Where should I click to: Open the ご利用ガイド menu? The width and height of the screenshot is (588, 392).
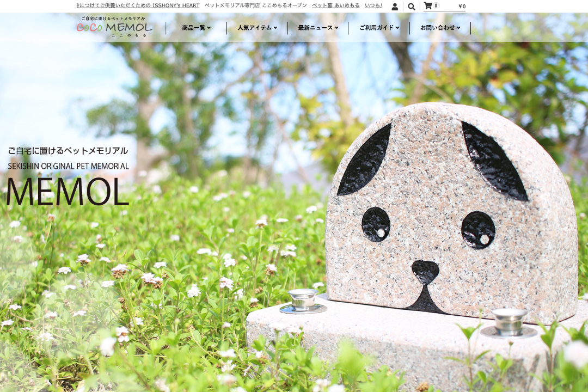coord(379,28)
